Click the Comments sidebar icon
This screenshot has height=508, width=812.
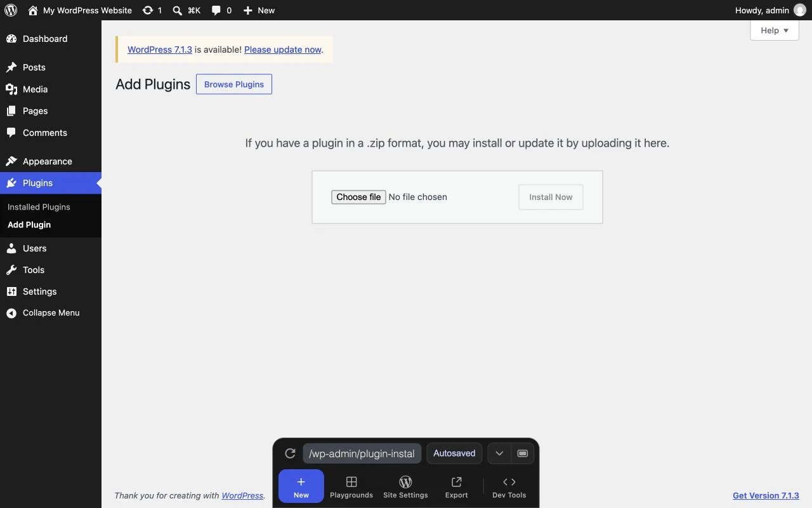pos(11,133)
